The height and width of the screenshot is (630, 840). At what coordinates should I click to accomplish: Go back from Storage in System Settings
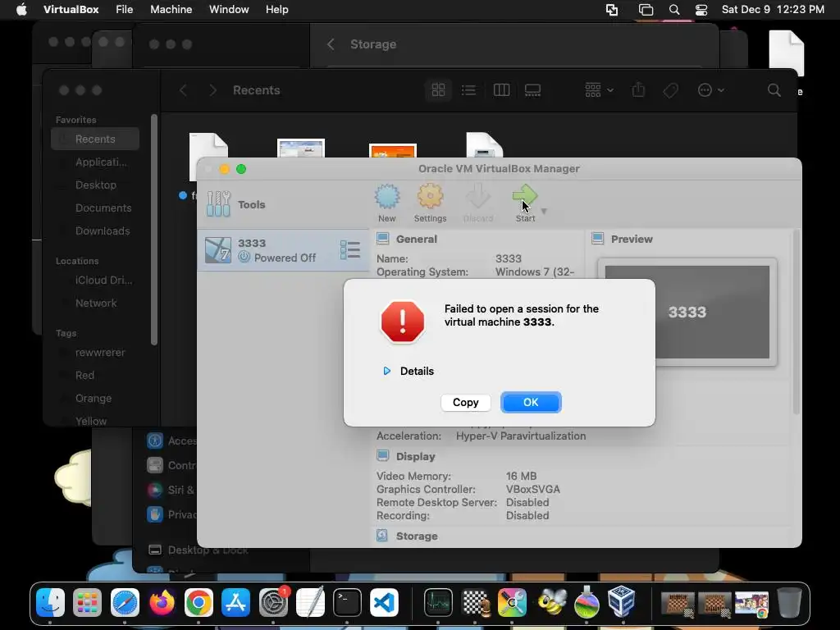331,44
